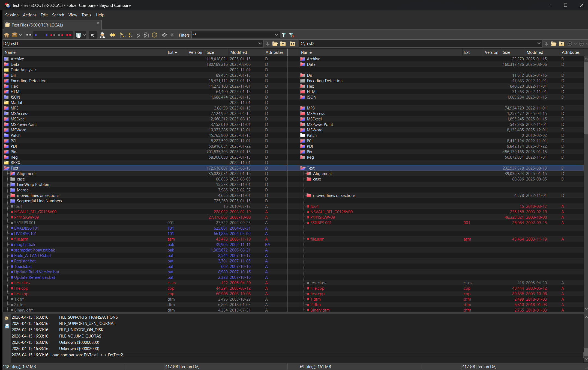This screenshot has width=588, height=370.
Task: Toggle ignore minor differences approx sign
Action: 93,35
